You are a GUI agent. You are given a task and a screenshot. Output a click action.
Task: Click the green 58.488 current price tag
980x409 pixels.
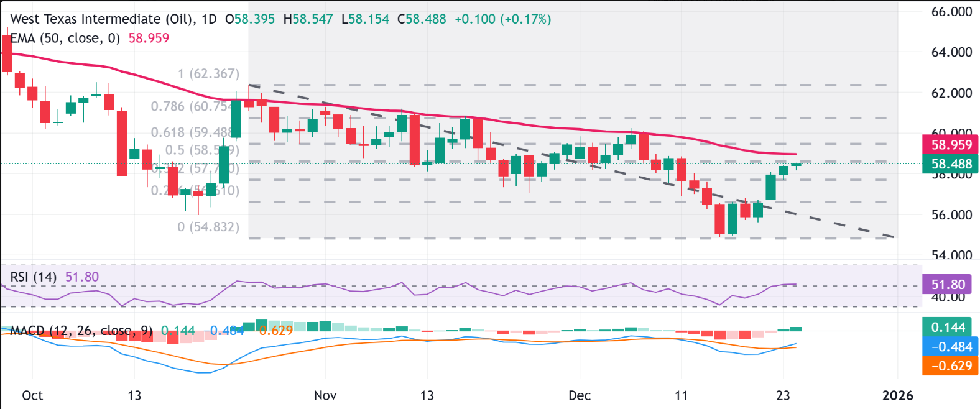point(951,164)
